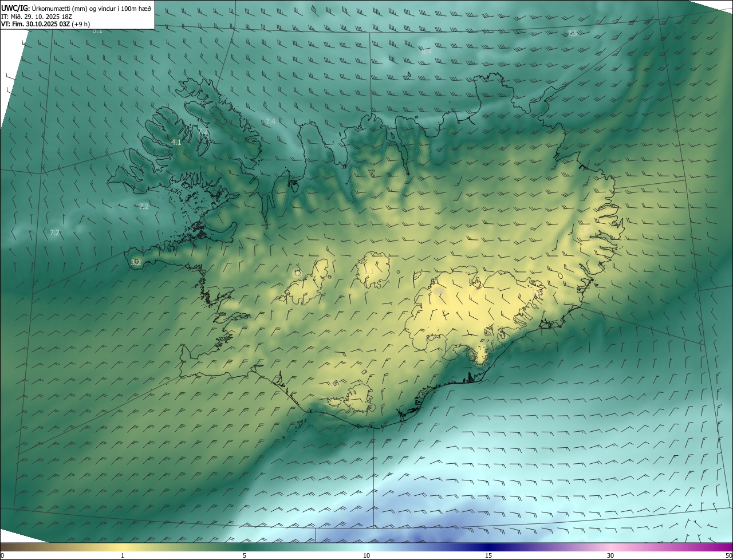Image resolution: width=733 pixels, height=560 pixels.
Task: Click the "1" tick on the color scale
Action: tap(123, 556)
